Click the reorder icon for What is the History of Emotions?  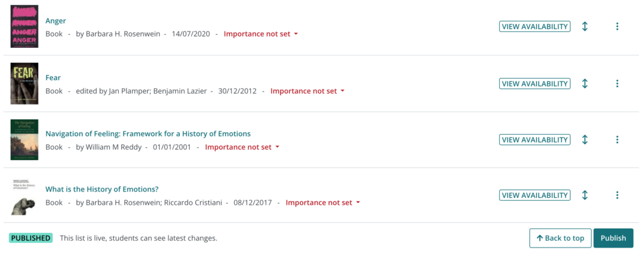pyautogui.click(x=585, y=195)
